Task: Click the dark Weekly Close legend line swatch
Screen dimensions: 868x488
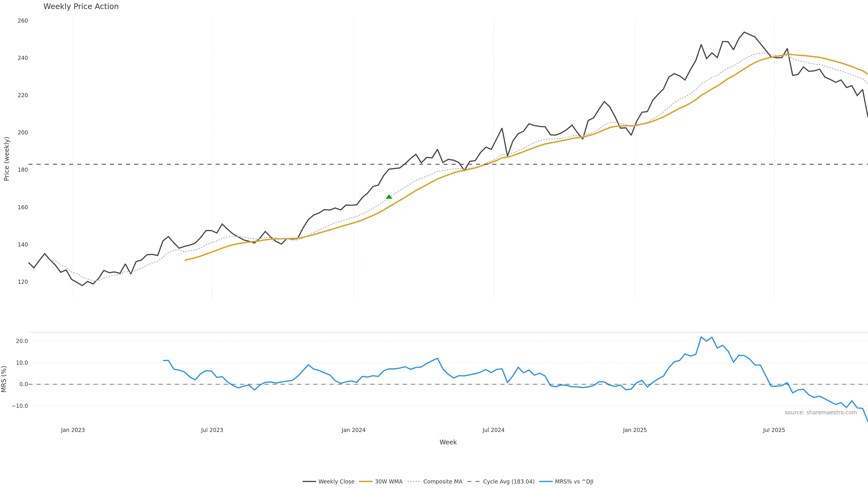Action: coord(309,482)
